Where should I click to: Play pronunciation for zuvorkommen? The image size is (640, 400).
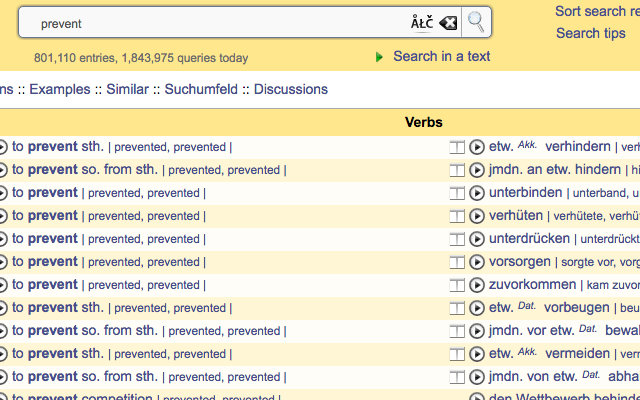click(x=476, y=285)
